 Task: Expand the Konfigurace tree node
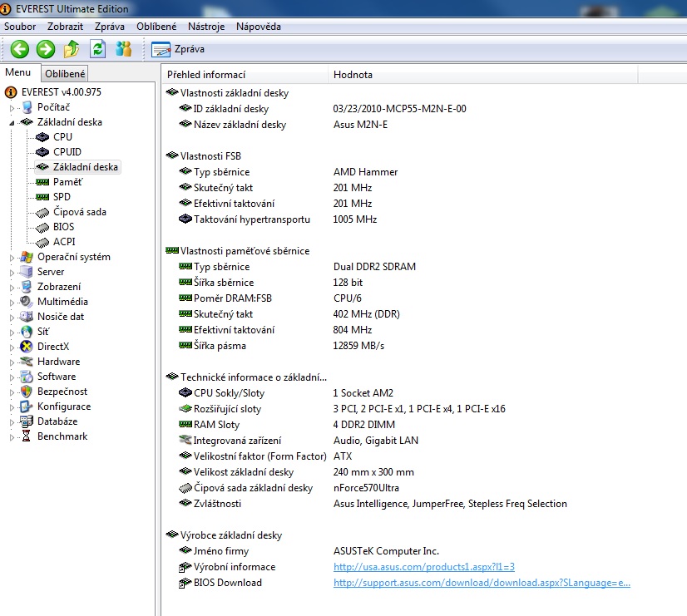tap(12, 407)
